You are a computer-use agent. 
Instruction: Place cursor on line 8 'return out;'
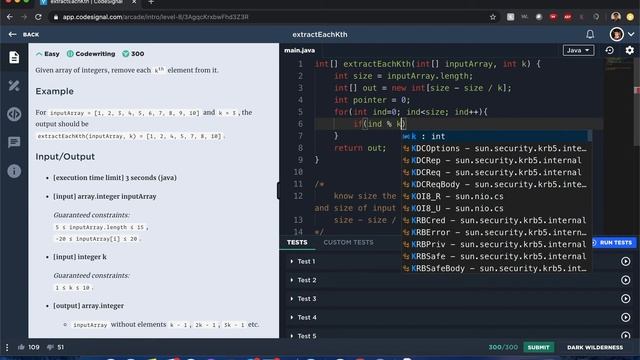point(360,148)
